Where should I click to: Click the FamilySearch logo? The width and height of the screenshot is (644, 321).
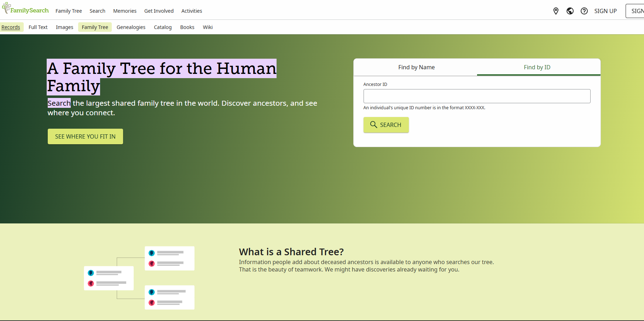(25, 8)
